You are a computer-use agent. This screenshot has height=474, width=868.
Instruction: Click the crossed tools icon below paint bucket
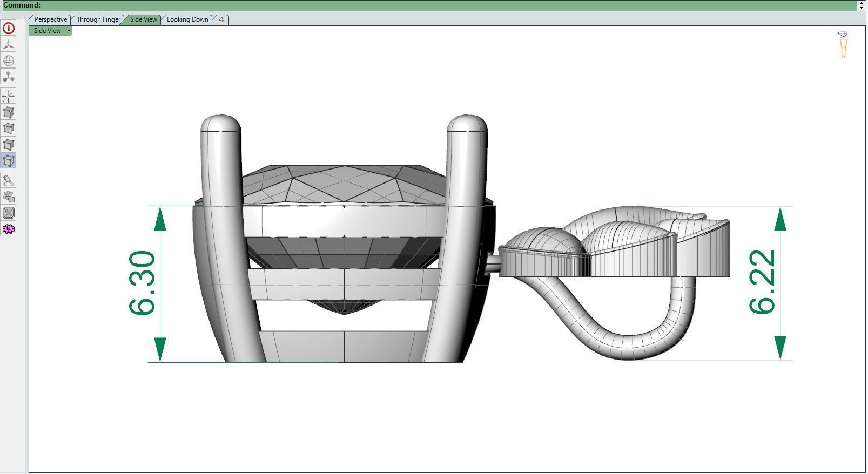coord(9,197)
